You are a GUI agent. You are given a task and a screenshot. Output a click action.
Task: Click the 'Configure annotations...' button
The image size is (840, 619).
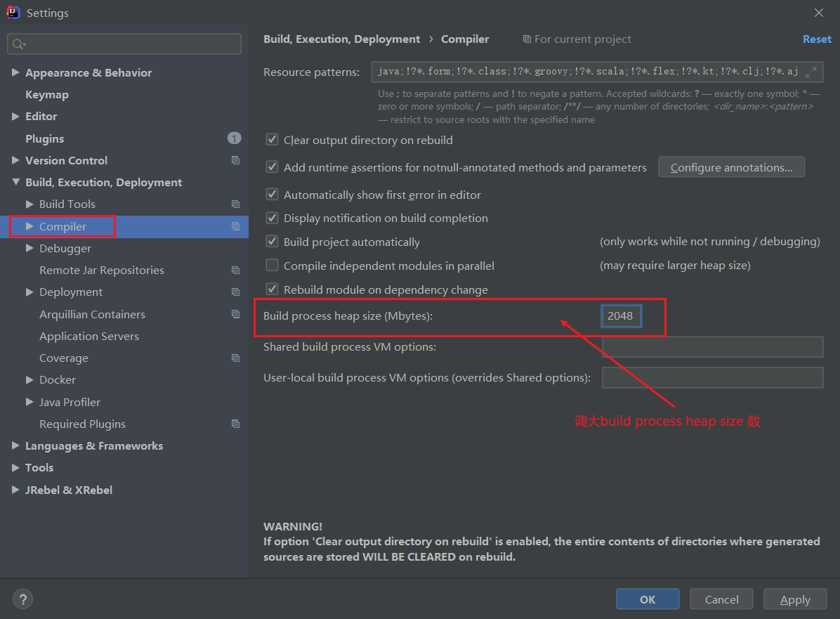pos(731,167)
